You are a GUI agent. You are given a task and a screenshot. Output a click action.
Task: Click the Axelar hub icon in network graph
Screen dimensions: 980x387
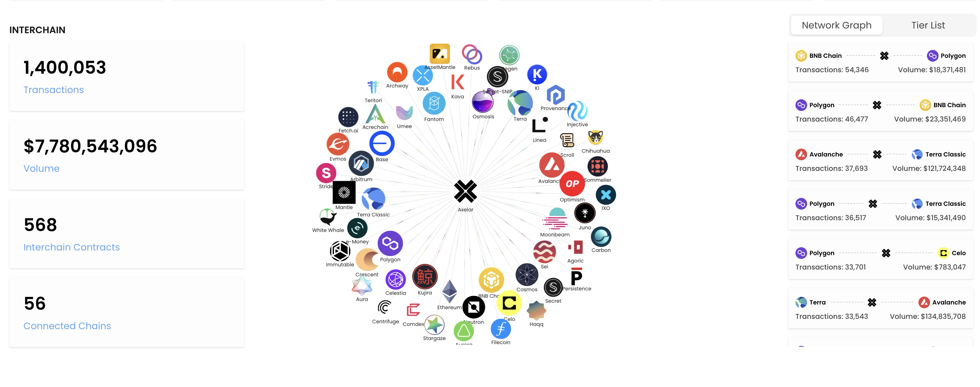tap(466, 191)
